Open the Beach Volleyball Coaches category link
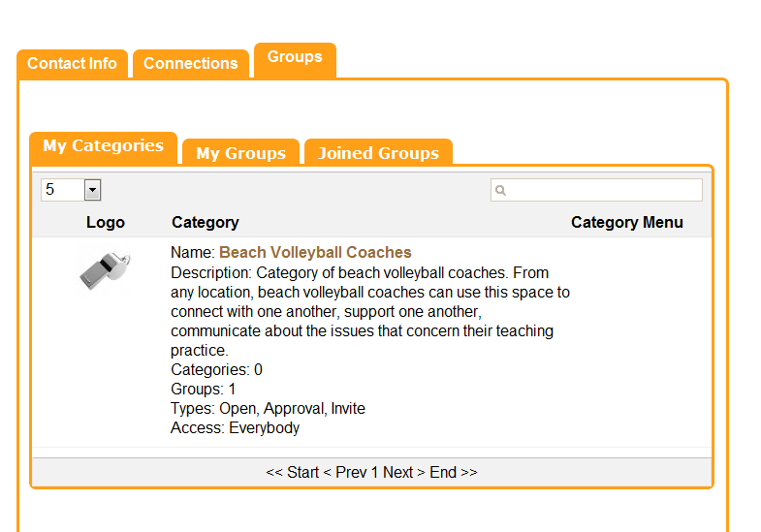761x532 pixels. [315, 252]
